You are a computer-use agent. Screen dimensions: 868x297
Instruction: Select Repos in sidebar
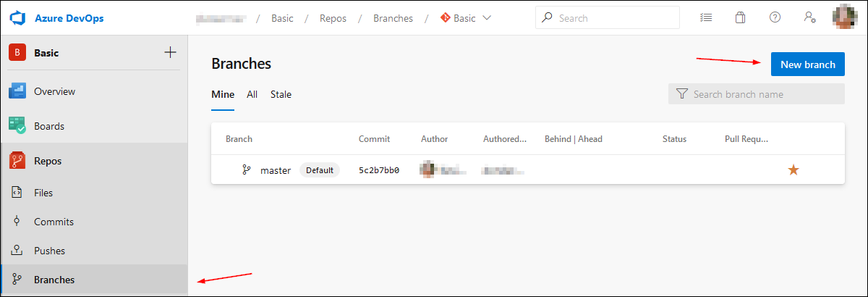tap(94, 161)
